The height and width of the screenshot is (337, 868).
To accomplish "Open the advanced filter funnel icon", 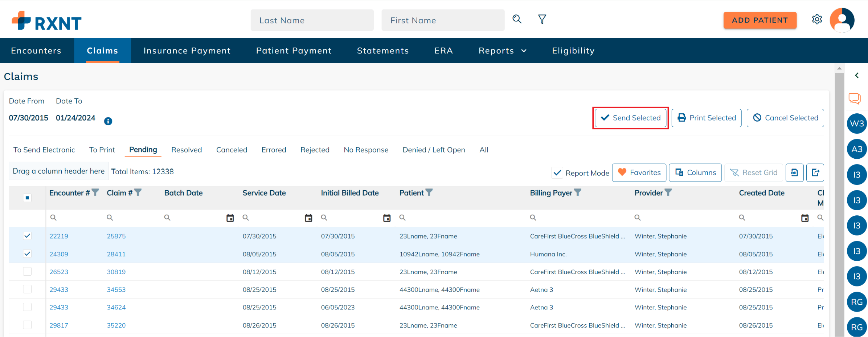I will pos(542,19).
